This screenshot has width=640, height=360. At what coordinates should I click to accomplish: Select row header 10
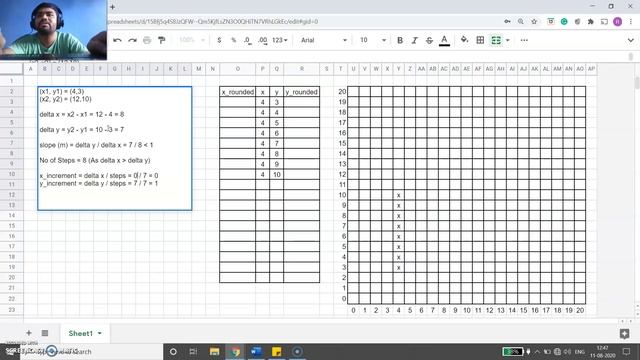11,174
